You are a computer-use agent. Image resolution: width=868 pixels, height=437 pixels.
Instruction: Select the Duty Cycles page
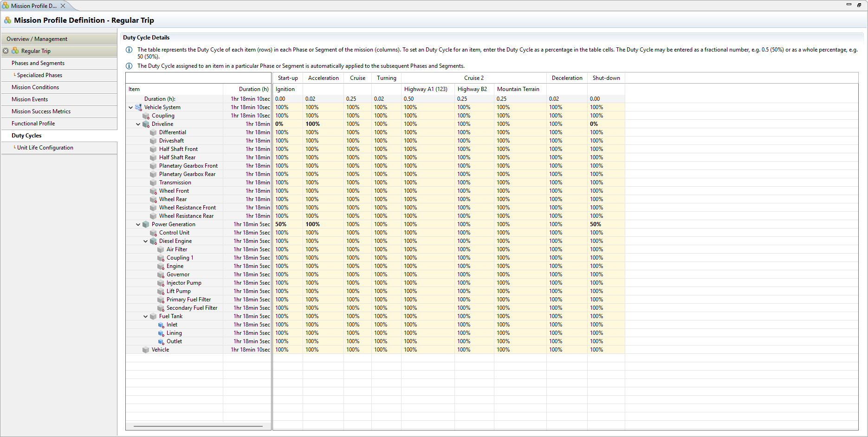pyautogui.click(x=59, y=136)
